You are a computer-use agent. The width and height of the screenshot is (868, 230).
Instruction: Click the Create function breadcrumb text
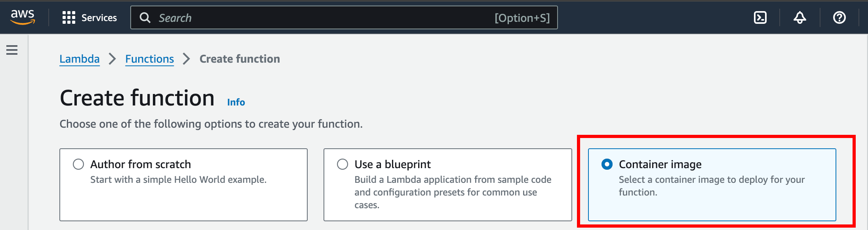[240, 59]
